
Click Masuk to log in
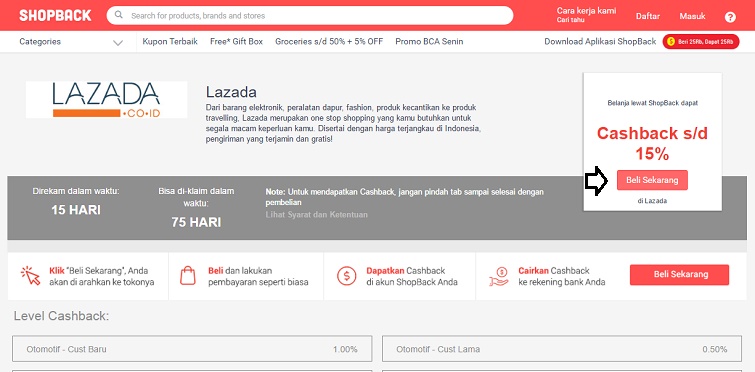pyautogui.click(x=692, y=16)
